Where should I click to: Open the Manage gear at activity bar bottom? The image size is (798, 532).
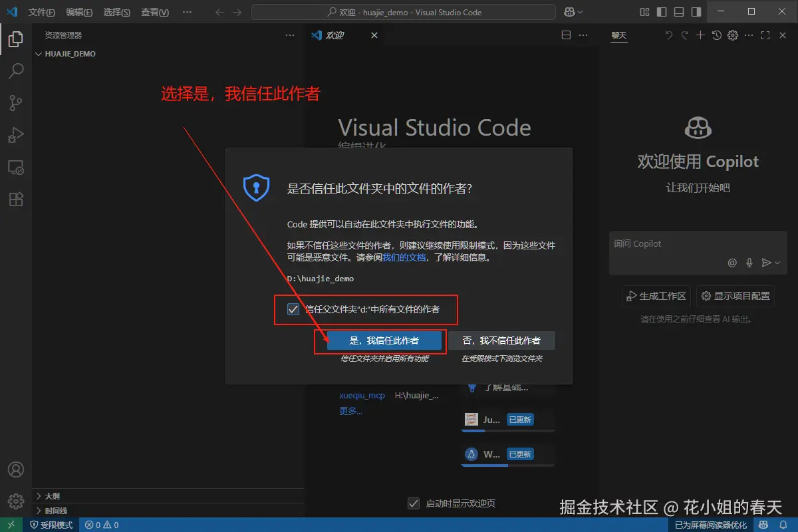(16, 501)
